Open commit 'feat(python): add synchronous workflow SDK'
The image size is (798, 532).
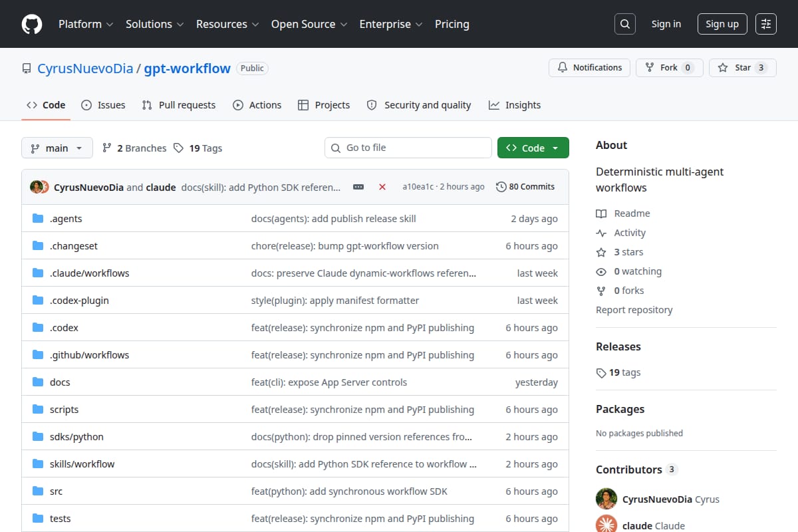coord(349,491)
